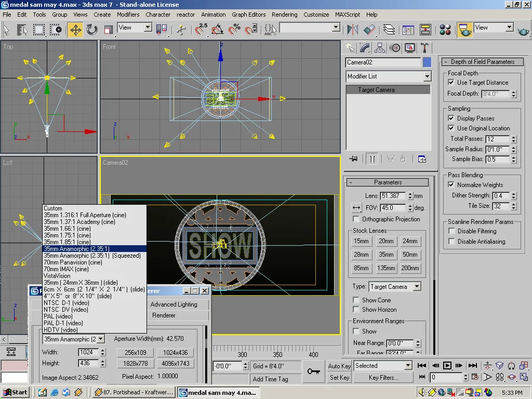The image size is (532, 399).
Task: Click the 85mm stock lens button
Action: pos(361,268)
